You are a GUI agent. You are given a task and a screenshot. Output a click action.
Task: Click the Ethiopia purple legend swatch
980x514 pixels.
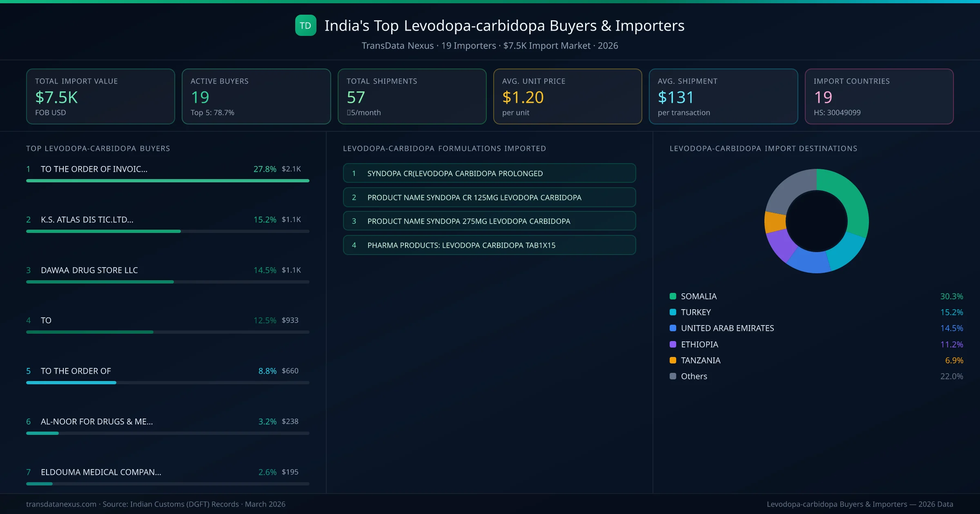pos(673,344)
